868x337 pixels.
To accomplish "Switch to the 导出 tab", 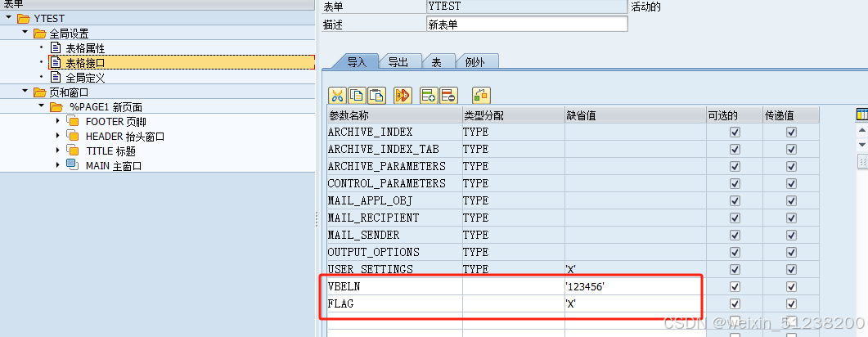I will pos(398,62).
